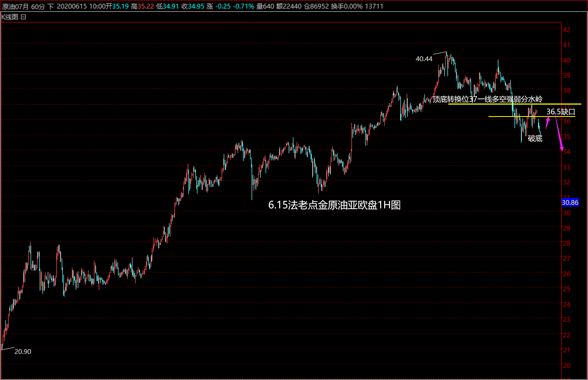This screenshot has width=588, height=380.
Task: Click the 仓86952 open interest value
Action: [316, 6]
